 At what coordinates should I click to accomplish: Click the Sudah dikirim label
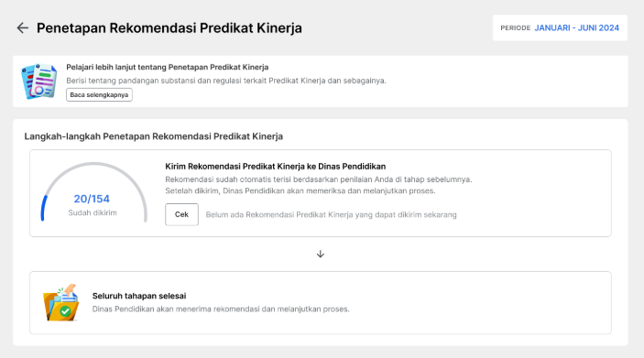tap(93, 212)
